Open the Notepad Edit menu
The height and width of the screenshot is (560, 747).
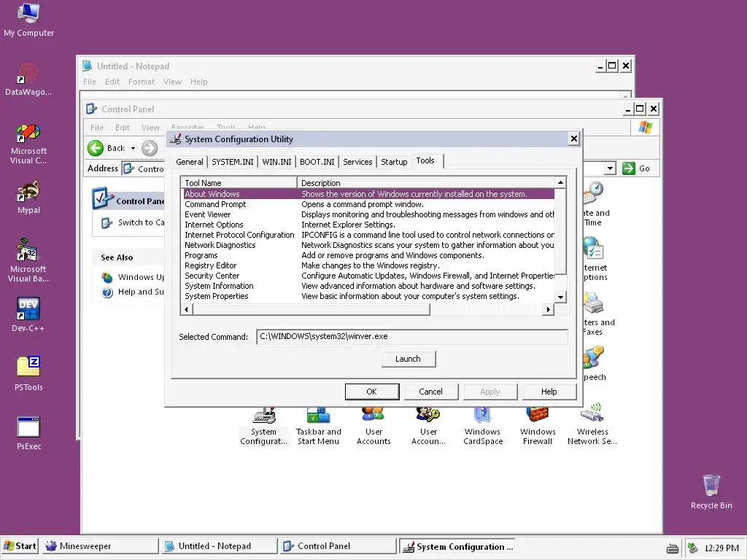coord(112,82)
